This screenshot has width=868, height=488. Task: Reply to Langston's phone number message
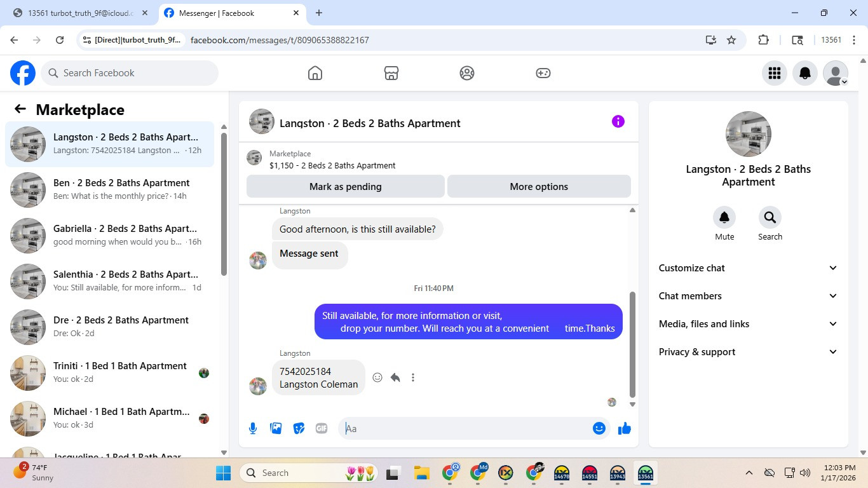click(395, 377)
